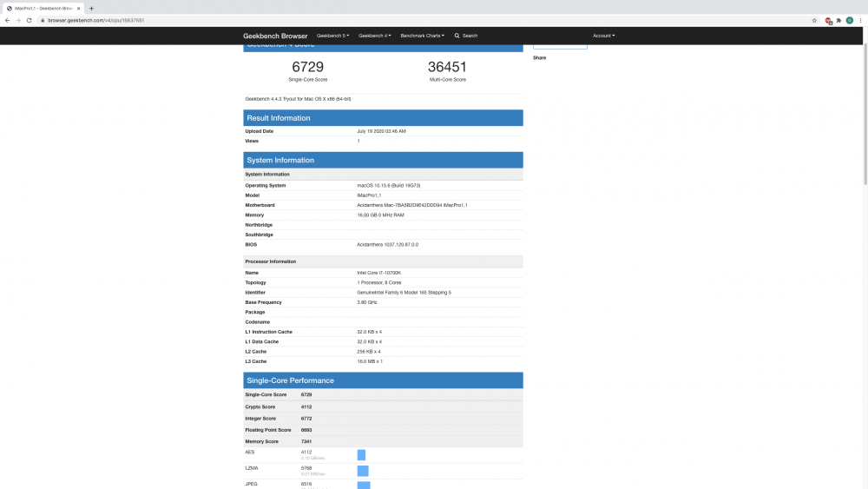Click the System Information blue header
868x489 pixels.
pyautogui.click(x=383, y=160)
